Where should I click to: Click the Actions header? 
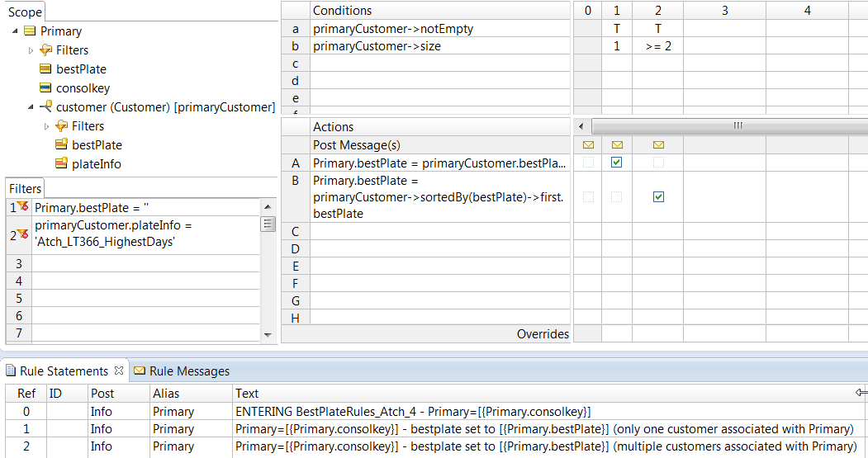click(440, 126)
